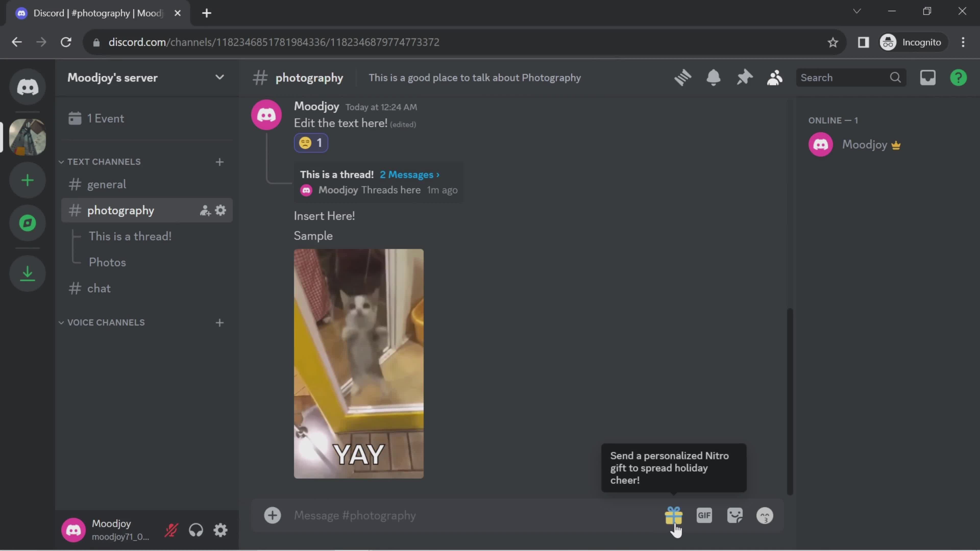Create voice channel with plus icon
Viewport: 980px width, 551px height.
click(x=219, y=323)
